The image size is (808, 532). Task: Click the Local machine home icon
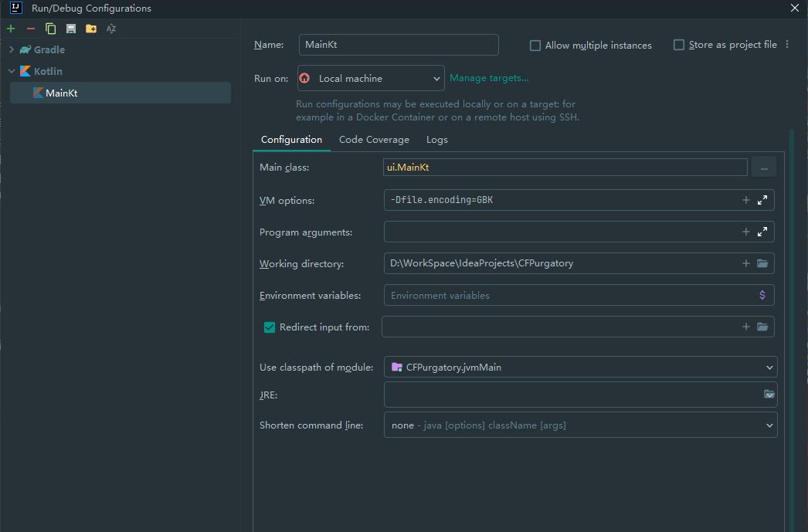point(304,78)
